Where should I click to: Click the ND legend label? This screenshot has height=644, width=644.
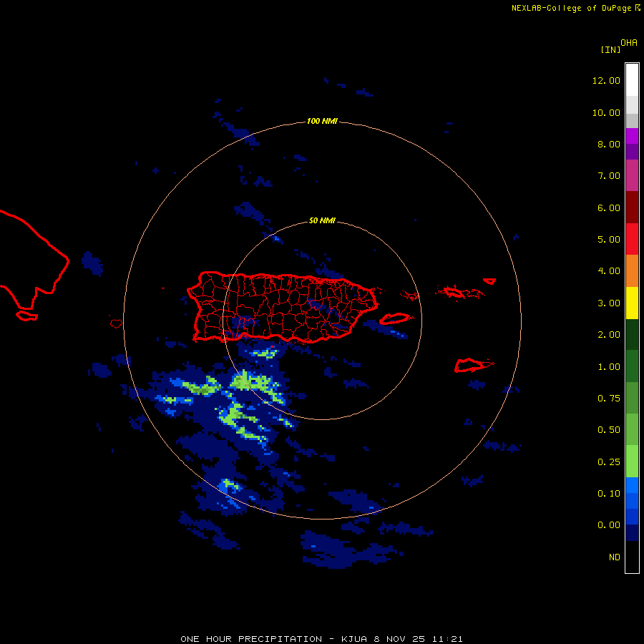pyautogui.click(x=615, y=557)
